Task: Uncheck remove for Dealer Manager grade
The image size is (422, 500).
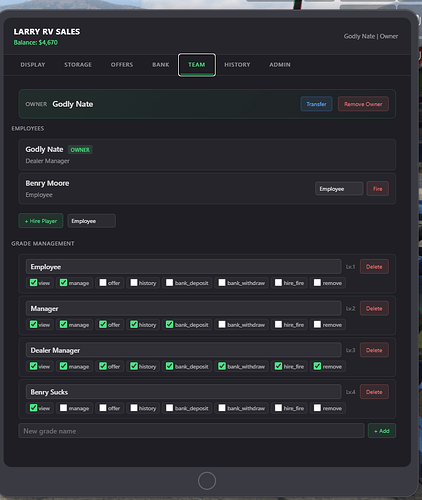Action: [317, 366]
